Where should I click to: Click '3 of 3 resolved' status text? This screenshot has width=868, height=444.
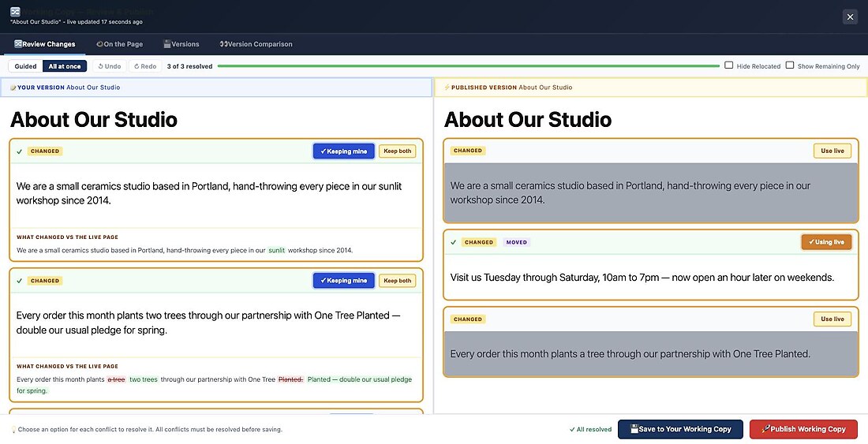pyautogui.click(x=190, y=66)
